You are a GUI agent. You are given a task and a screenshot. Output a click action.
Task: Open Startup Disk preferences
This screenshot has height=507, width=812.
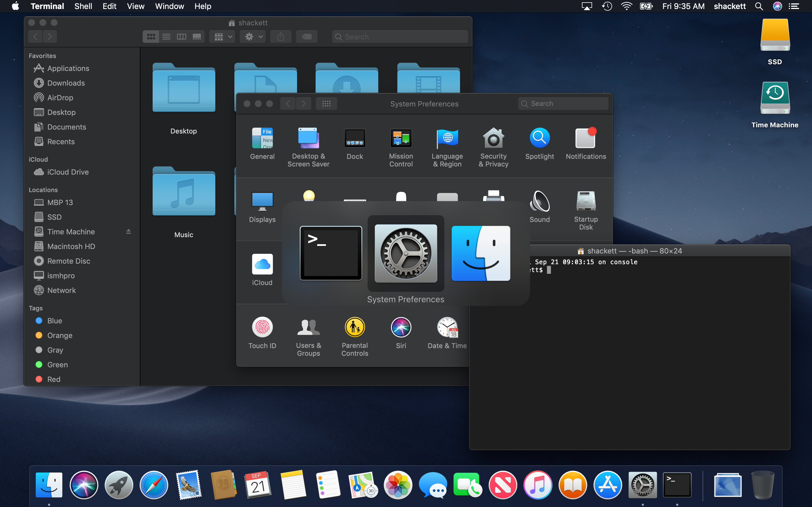click(586, 201)
